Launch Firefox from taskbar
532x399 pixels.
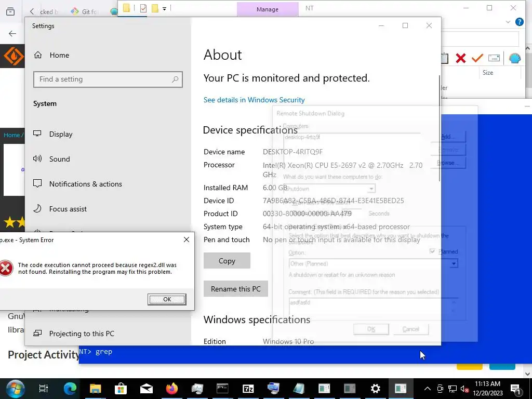tap(171, 389)
